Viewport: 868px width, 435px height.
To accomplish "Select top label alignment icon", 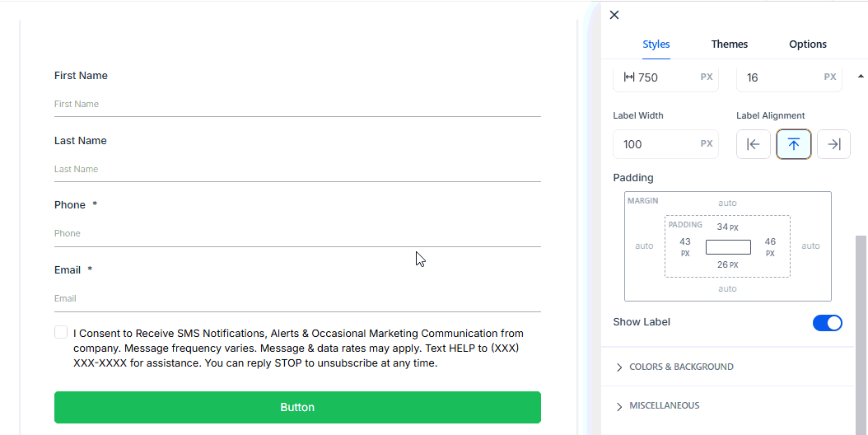I will 794,144.
